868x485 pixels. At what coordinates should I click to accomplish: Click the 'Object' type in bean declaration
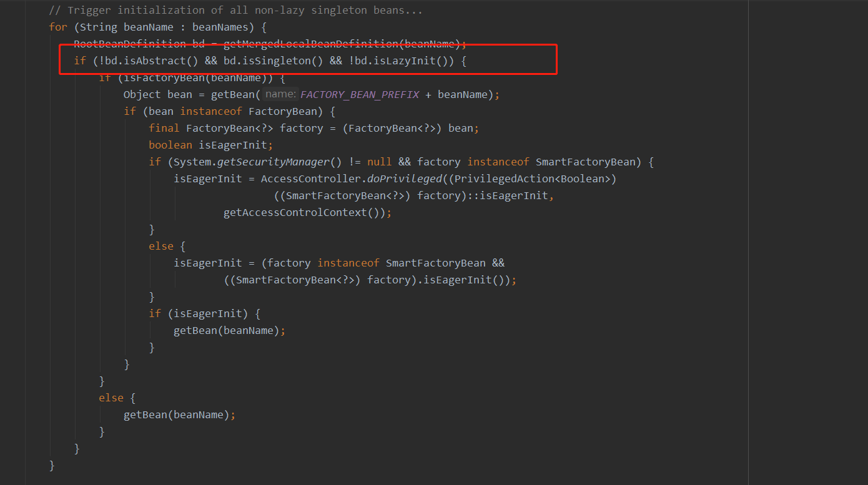click(142, 94)
